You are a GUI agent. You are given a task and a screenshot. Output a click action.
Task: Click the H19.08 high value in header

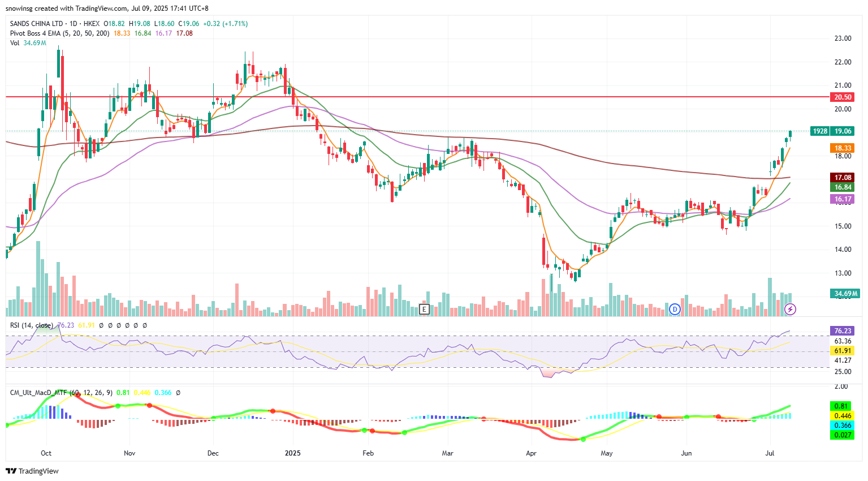[x=140, y=24]
